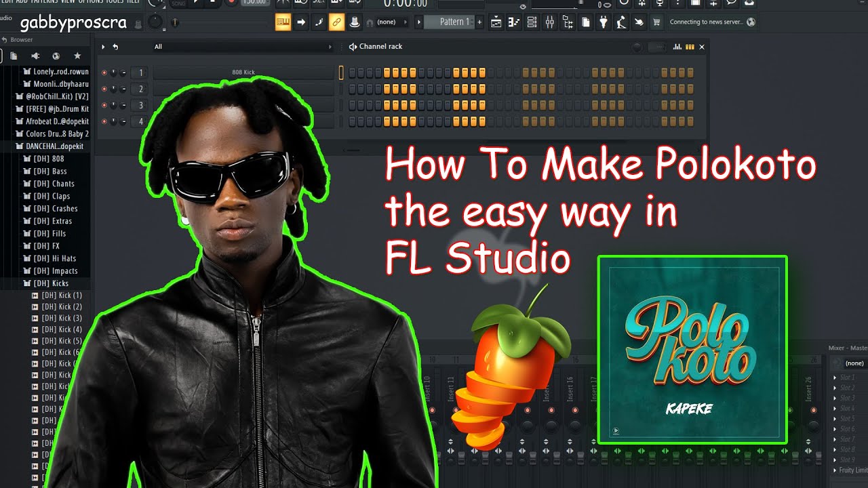
Task: Click arrow left of Pattern 1
Action: click(418, 22)
